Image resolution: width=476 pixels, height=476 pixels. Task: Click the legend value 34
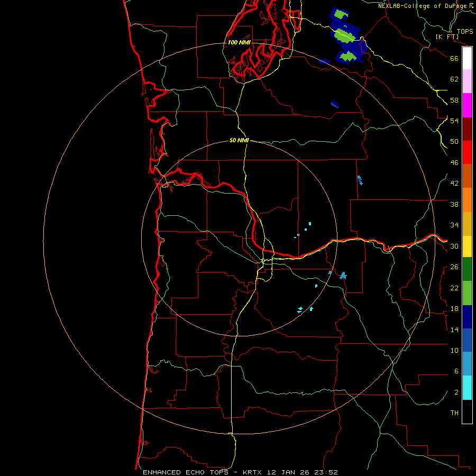454,225
